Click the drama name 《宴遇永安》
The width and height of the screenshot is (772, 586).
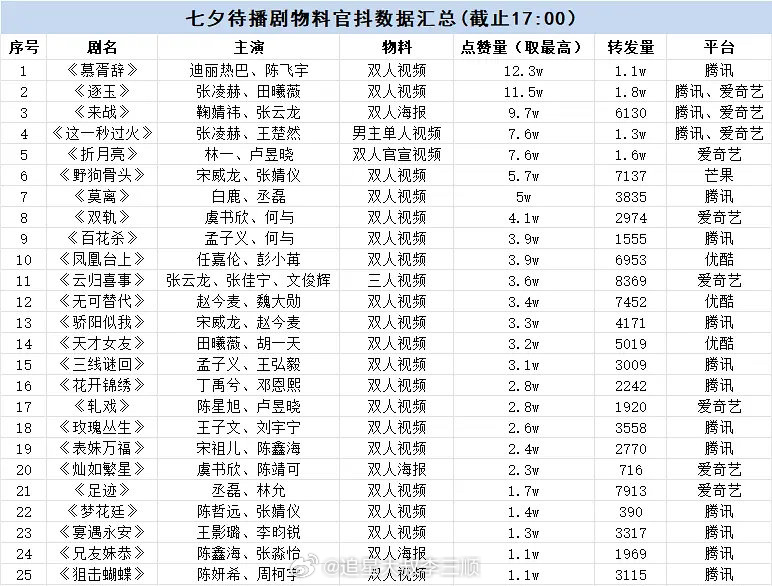102,533
